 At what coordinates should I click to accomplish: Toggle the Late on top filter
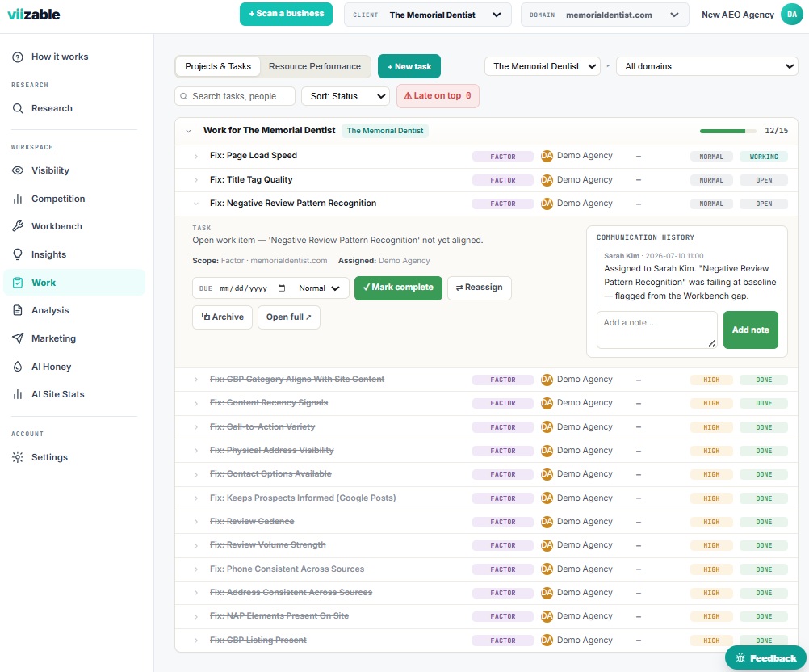click(438, 96)
